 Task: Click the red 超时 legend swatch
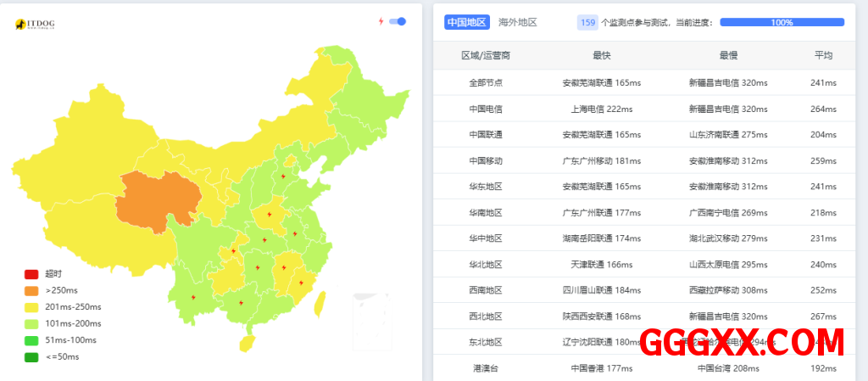coord(31,274)
